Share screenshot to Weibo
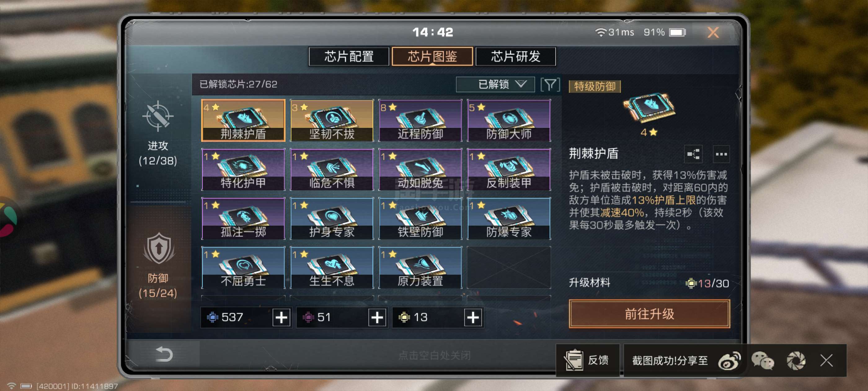Image resolution: width=868 pixels, height=391 pixels. (729, 360)
